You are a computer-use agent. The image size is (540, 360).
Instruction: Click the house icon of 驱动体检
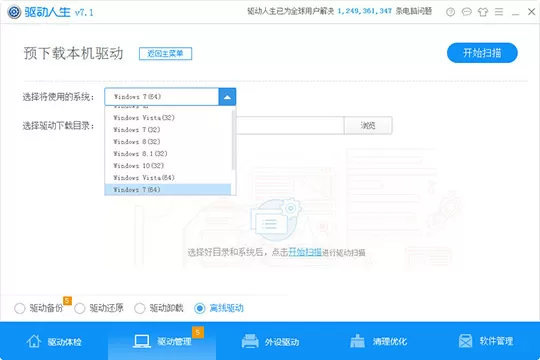34,341
